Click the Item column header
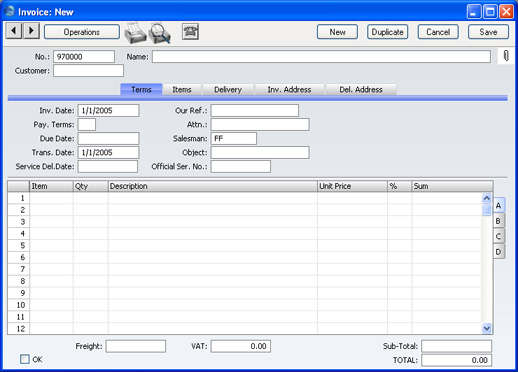518x372 pixels. tap(51, 186)
